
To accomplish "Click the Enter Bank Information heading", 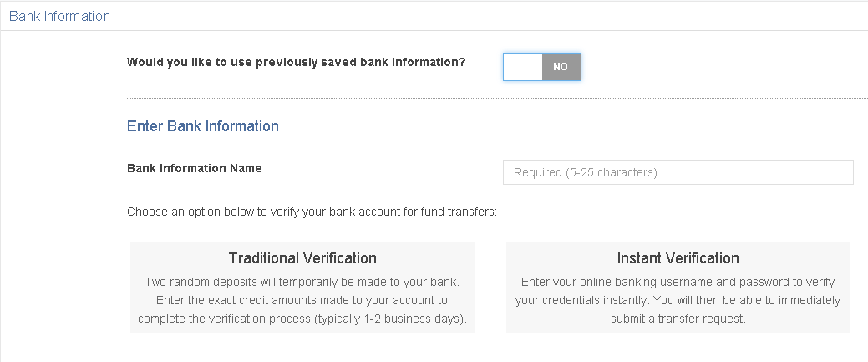I will coord(203,126).
